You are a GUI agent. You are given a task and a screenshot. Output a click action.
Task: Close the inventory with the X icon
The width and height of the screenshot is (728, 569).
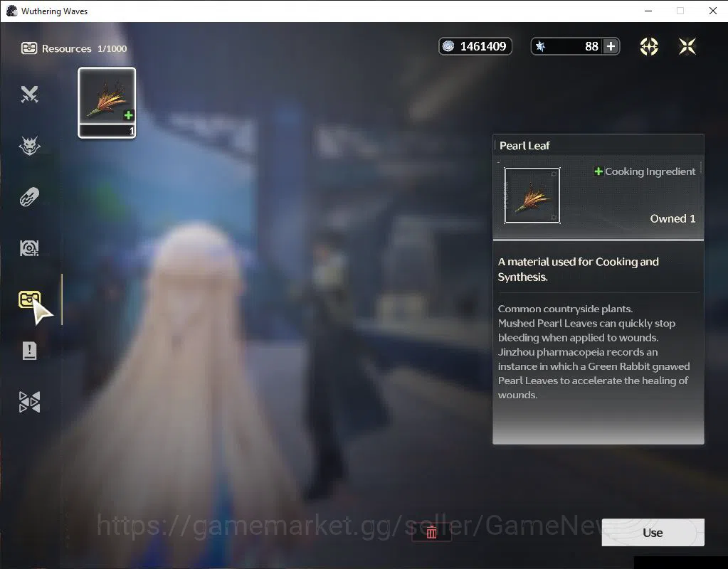(x=687, y=46)
